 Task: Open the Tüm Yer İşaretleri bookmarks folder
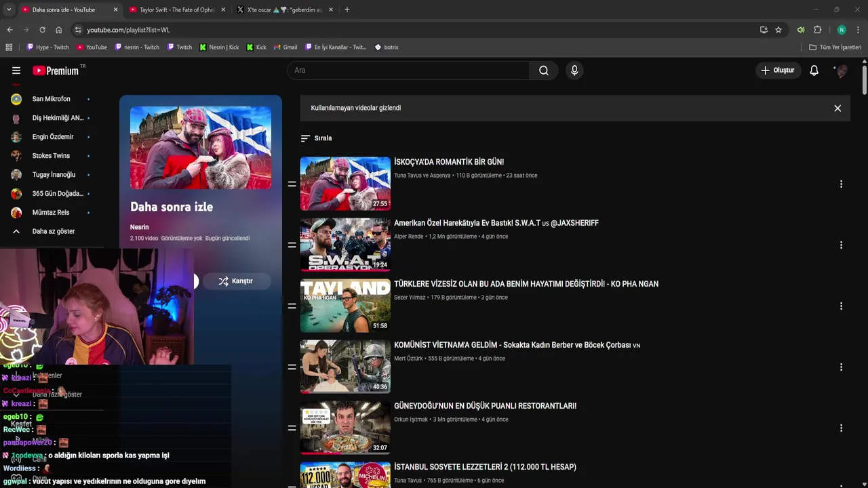pyautogui.click(x=835, y=47)
